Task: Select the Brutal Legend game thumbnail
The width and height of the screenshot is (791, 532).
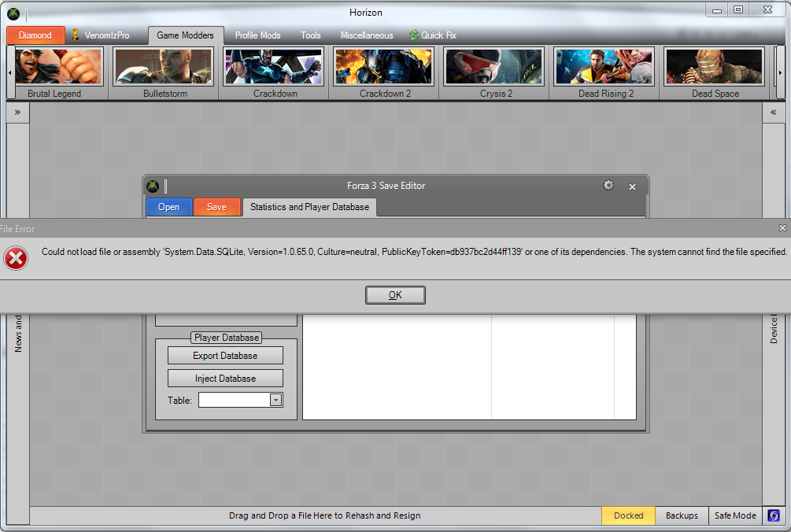Action: coord(54,68)
